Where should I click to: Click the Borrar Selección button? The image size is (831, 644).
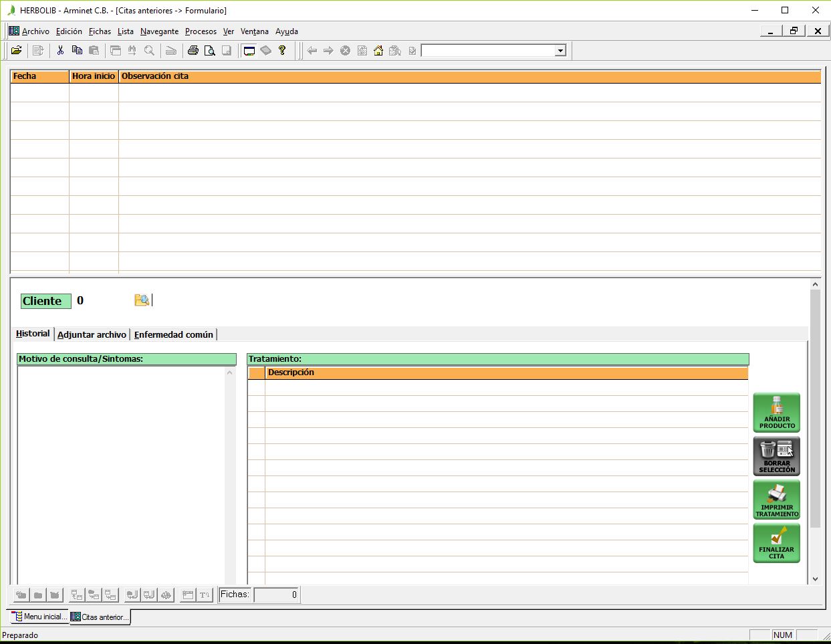[777, 456]
